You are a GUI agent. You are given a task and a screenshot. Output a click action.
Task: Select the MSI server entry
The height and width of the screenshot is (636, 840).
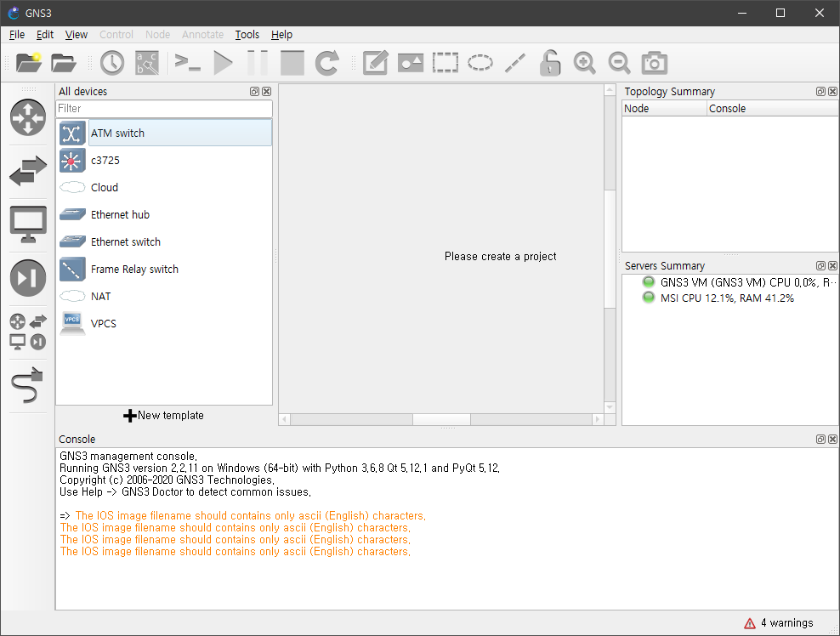718,298
